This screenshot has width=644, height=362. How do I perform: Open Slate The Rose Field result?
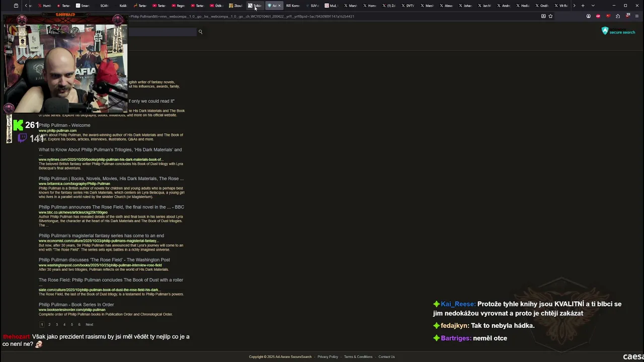111,280
